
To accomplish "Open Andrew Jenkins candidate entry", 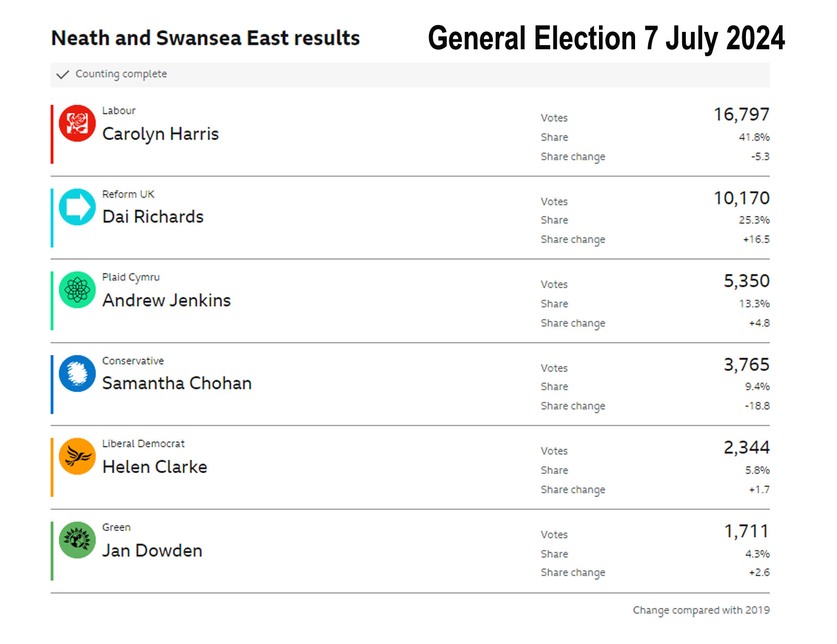I will coord(167,301).
